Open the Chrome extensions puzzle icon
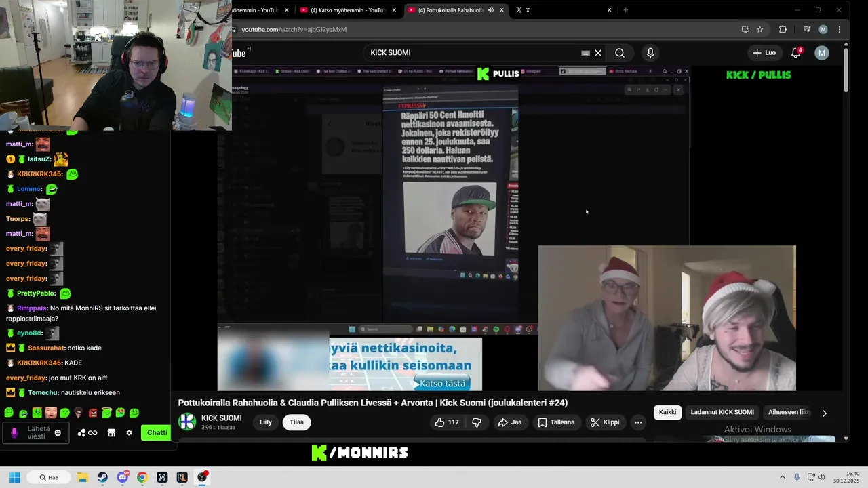Viewport: 868px width, 488px height. [x=783, y=29]
